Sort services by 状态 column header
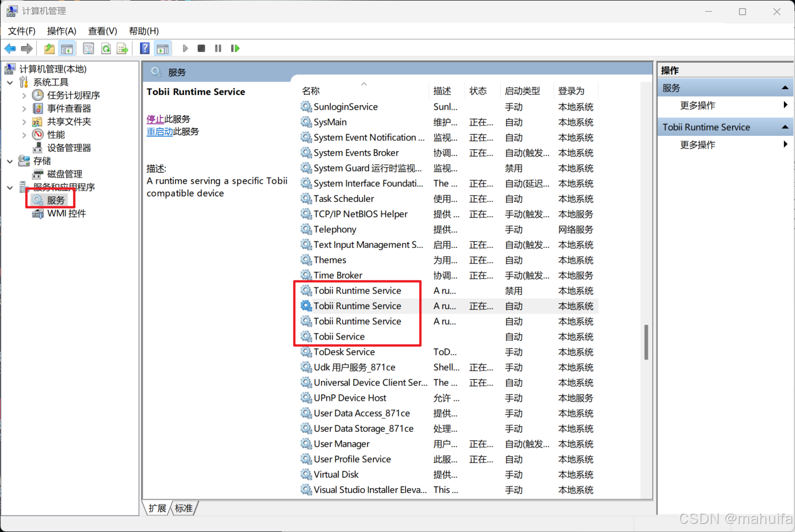The width and height of the screenshot is (795, 532). tap(482, 91)
